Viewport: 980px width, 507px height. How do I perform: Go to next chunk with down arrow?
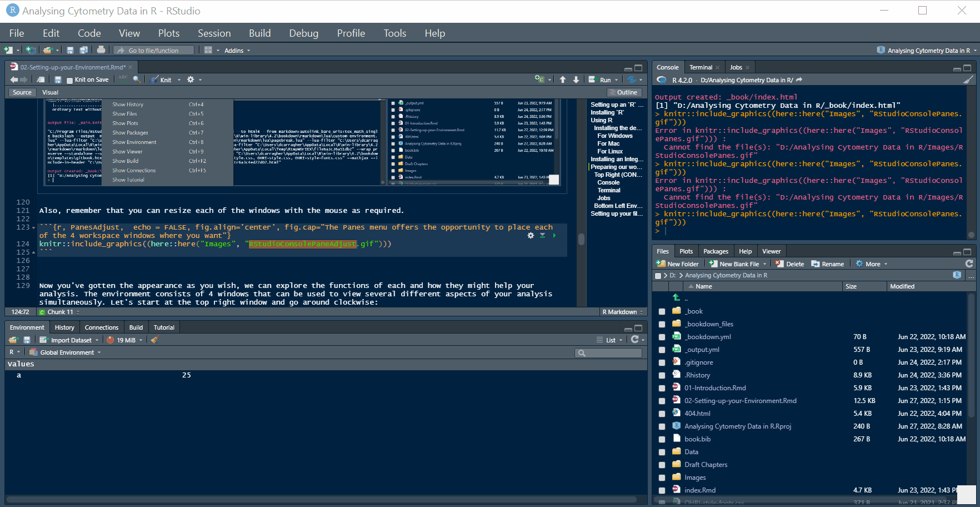pos(576,79)
